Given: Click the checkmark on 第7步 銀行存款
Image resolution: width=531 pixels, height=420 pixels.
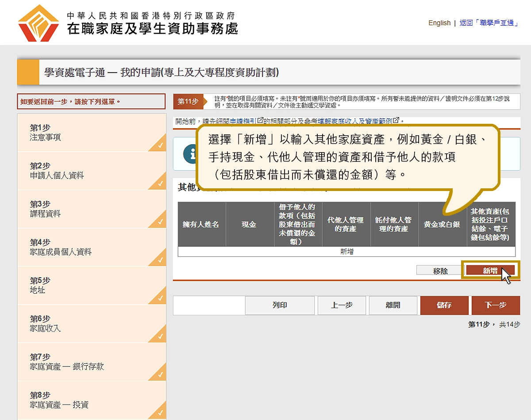Looking at the screenshot, I should (x=160, y=375).
